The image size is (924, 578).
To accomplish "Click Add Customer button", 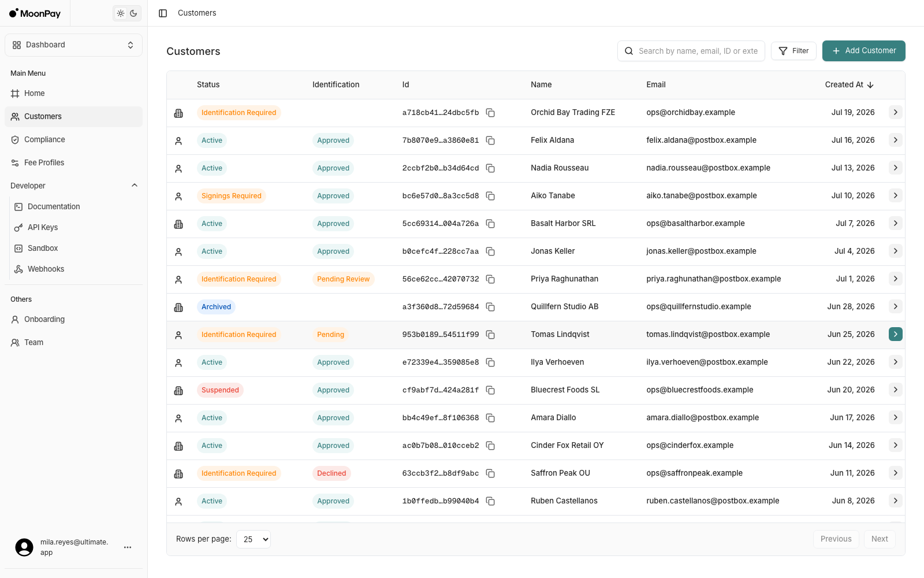I will [864, 51].
